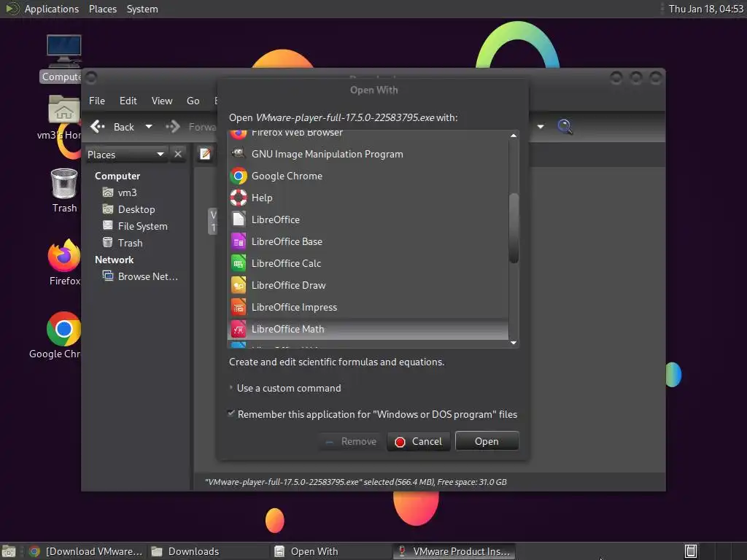The height and width of the screenshot is (560, 747).
Task: Open the Applications menu in top panel
Action: pyautogui.click(x=52, y=9)
